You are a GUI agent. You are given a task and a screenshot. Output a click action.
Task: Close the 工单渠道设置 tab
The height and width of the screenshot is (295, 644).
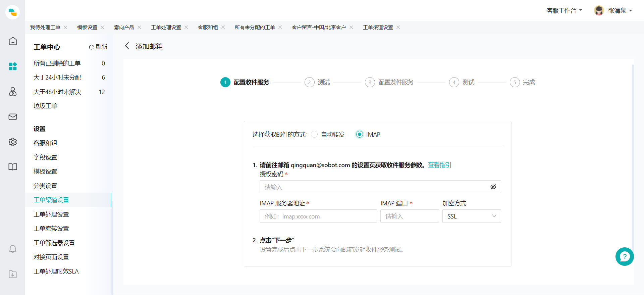[398, 27]
